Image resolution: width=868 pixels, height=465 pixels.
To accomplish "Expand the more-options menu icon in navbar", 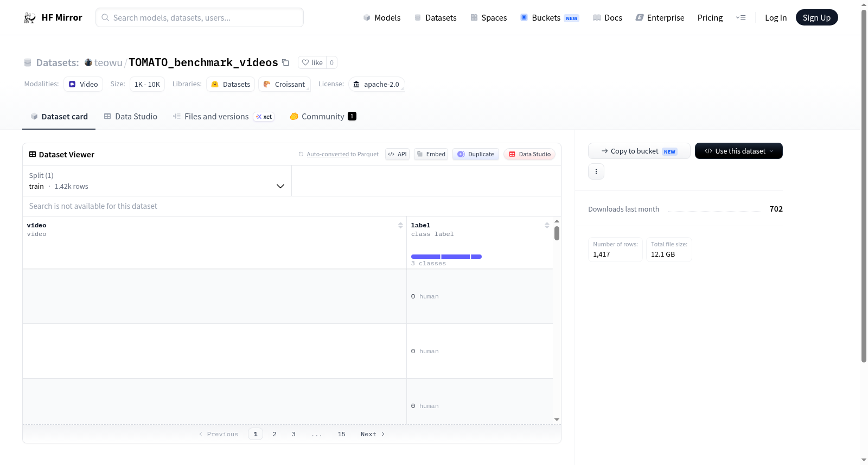I will (x=741, y=17).
